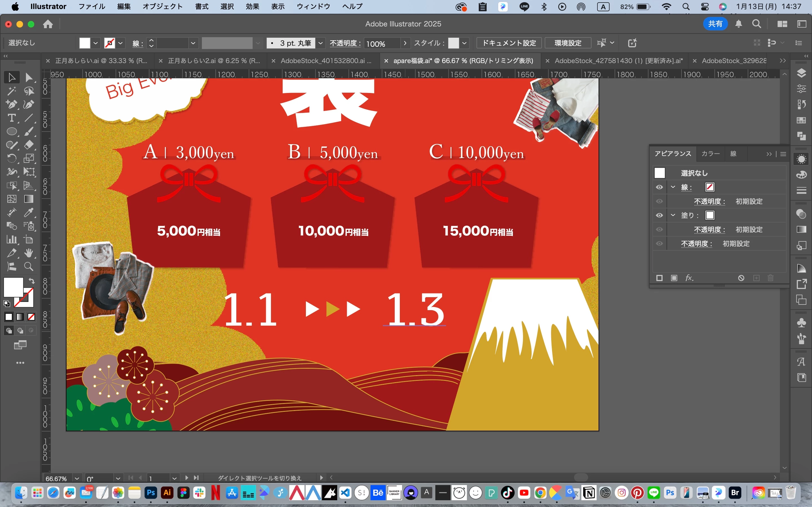Select the Hand tool

tap(28, 253)
